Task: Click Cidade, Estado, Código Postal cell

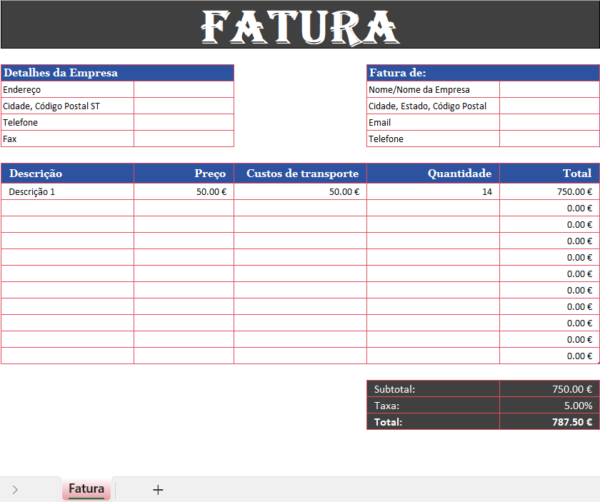Action: pyautogui.click(x=433, y=106)
